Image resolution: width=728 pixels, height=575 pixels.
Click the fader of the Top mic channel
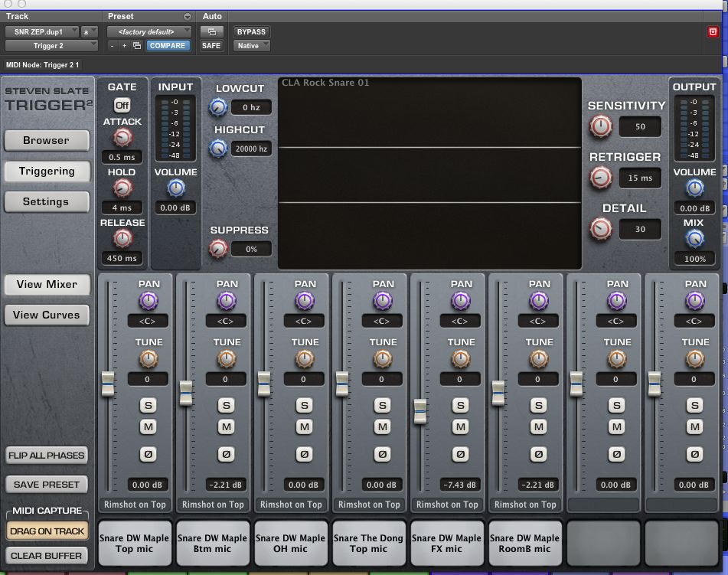coord(108,384)
